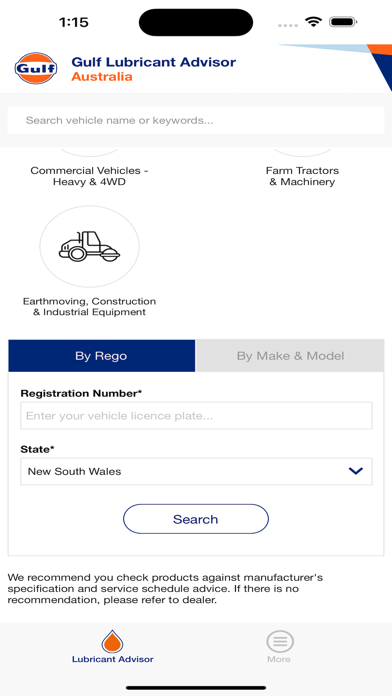This screenshot has height=696, width=392.
Task: Tap Earthmoving, Construction & Industrial Equipment label
Action: [x=90, y=307]
